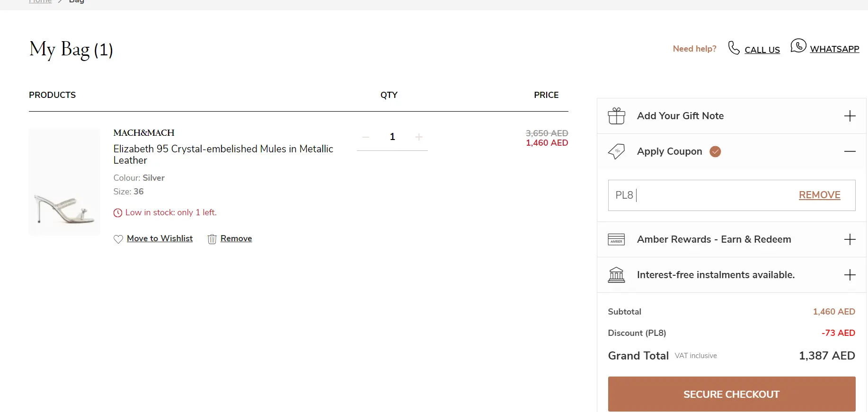The image size is (868, 412).
Task: Click the Home breadcrumb link
Action: 40,1
